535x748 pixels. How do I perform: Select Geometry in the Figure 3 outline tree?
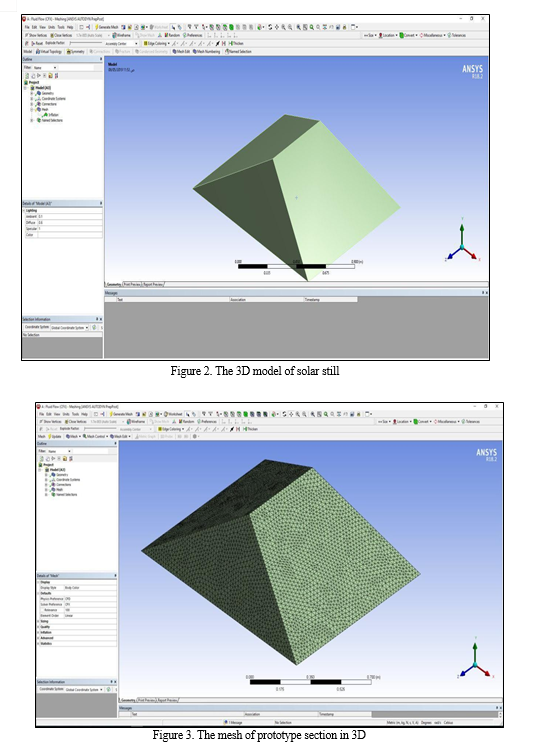coord(60,475)
